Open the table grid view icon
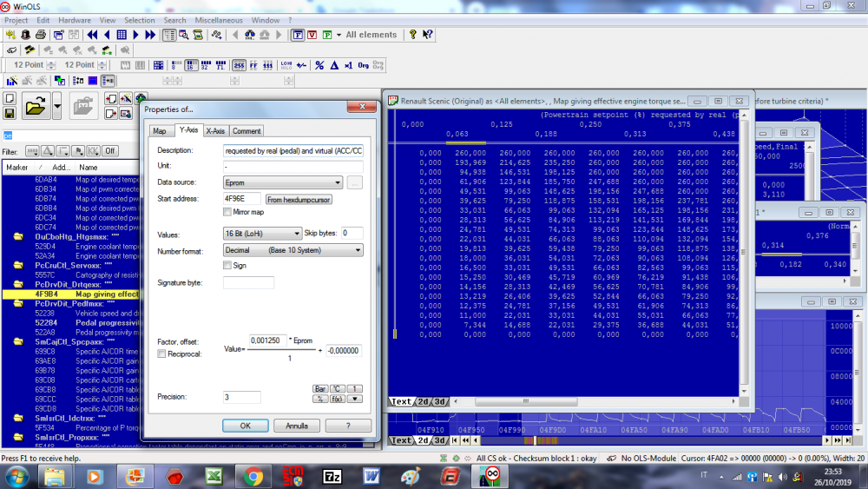 tap(122, 35)
